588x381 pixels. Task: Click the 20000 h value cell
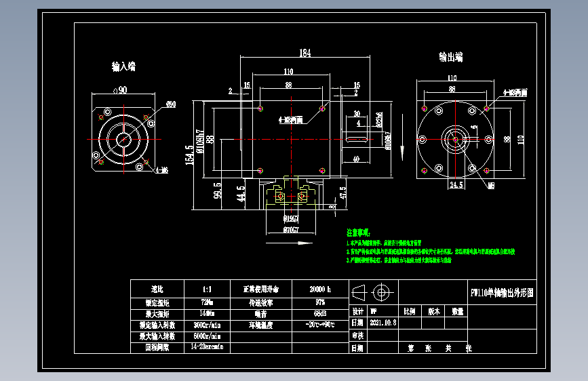tap(320, 289)
